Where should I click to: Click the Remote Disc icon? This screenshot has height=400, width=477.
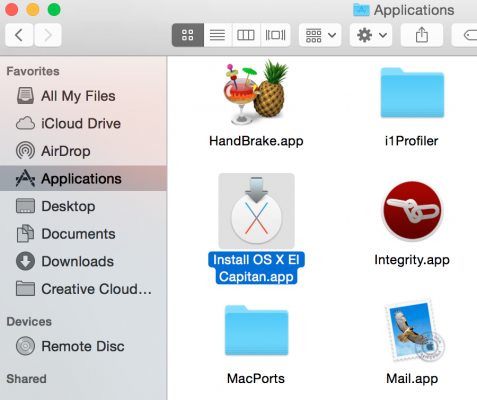coord(25,346)
